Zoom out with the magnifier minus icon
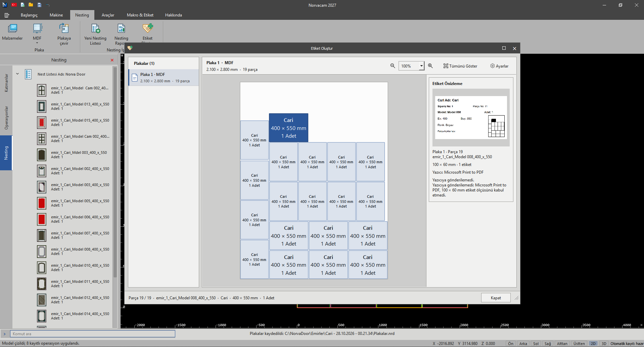This screenshot has width=644, height=347. (x=393, y=66)
